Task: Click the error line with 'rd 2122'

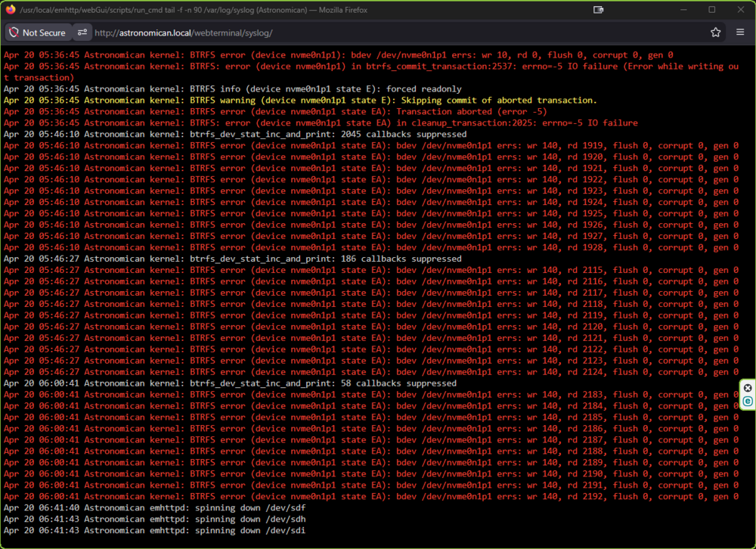Action: 371,350
